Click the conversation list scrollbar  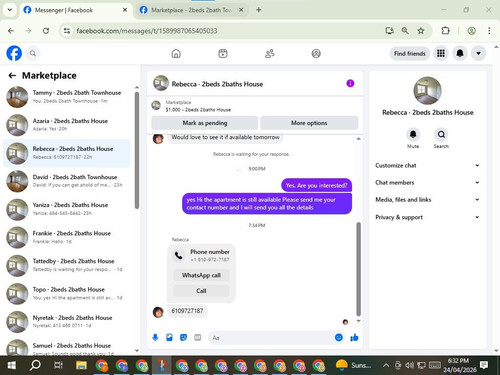pos(137,150)
